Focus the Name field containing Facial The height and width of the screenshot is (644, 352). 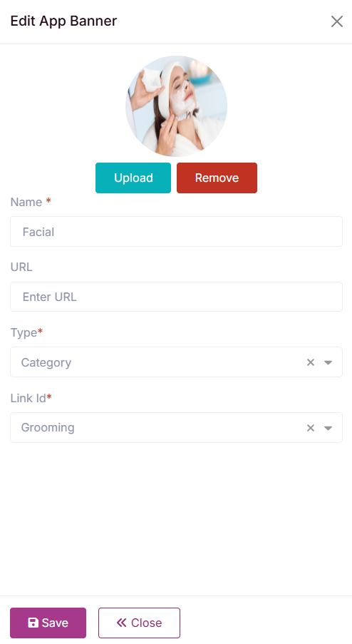pyautogui.click(x=177, y=232)
